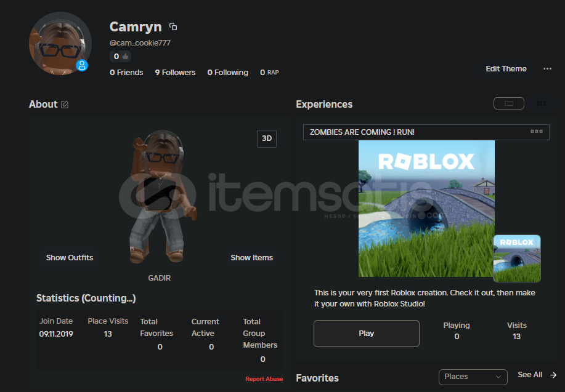Click the Camryn display name
The width and height of the screenshot is (565, 392).
[x=136, y=26]
